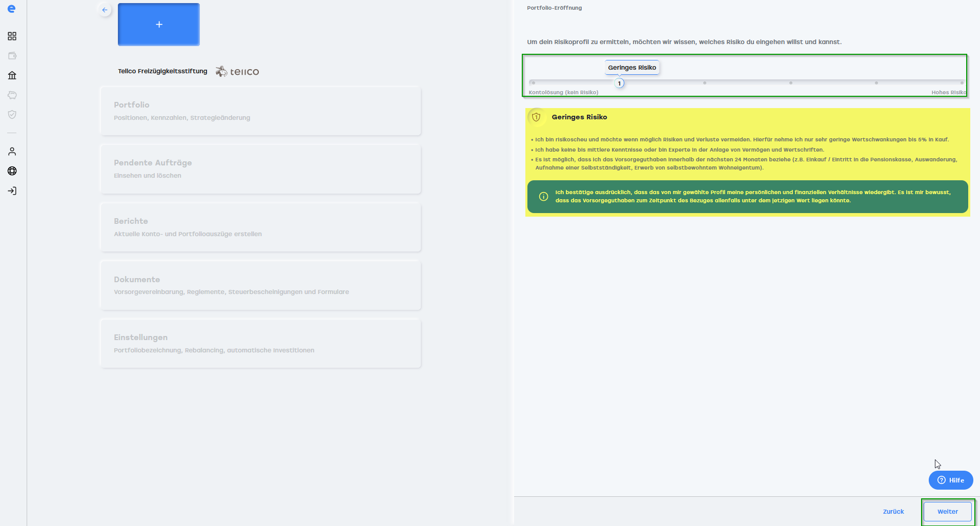Screen dimensions: 980x526
Task: Click the Zurück link
Action: (x=893, y=512)
